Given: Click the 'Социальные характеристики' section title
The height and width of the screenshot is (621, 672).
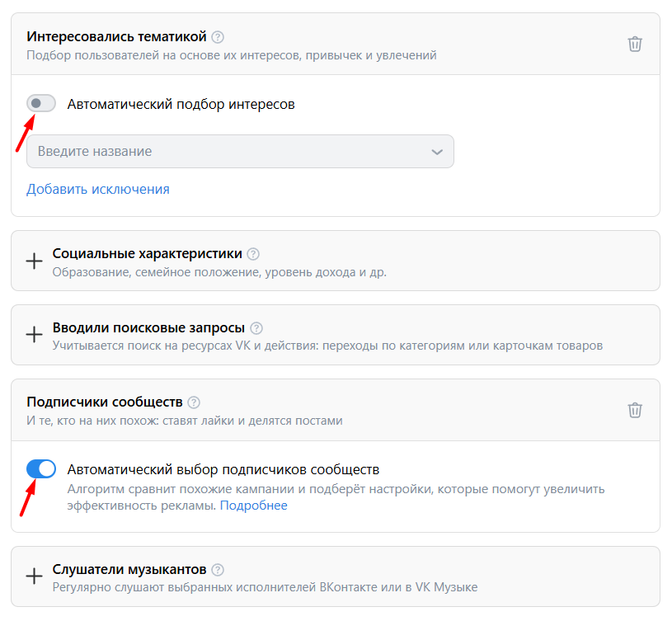Looking at the screenshot, I should [x=148, y=254].
